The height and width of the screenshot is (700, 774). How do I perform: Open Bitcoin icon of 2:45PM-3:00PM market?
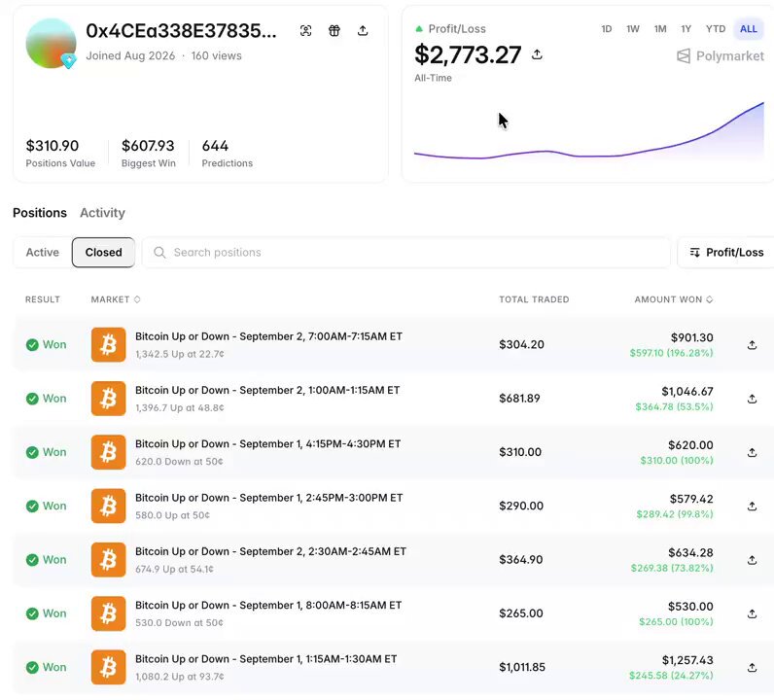pos(109,506)
